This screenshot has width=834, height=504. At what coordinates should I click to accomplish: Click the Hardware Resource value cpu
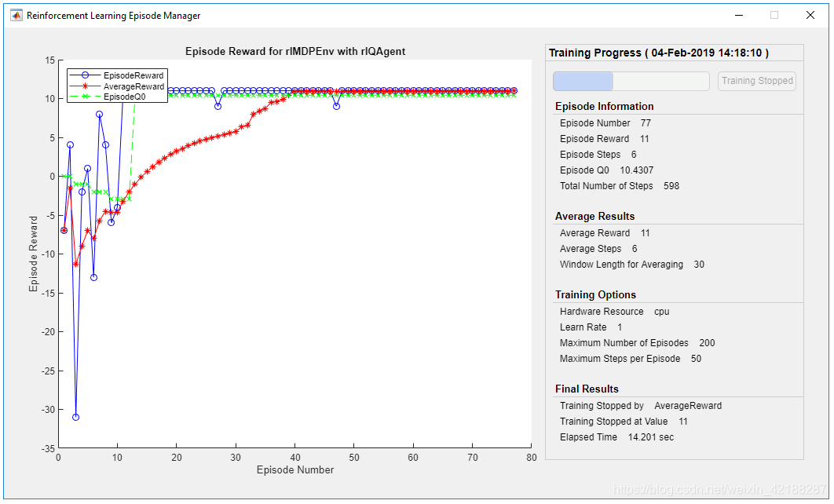click(662, 312)
